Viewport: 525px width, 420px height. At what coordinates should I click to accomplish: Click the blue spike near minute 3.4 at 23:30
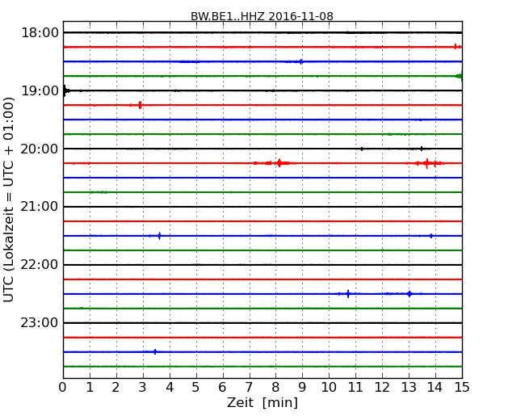pos(155,351)
